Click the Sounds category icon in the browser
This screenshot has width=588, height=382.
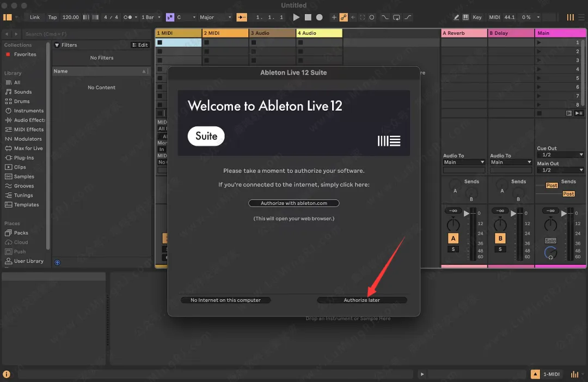coord(9,92)
